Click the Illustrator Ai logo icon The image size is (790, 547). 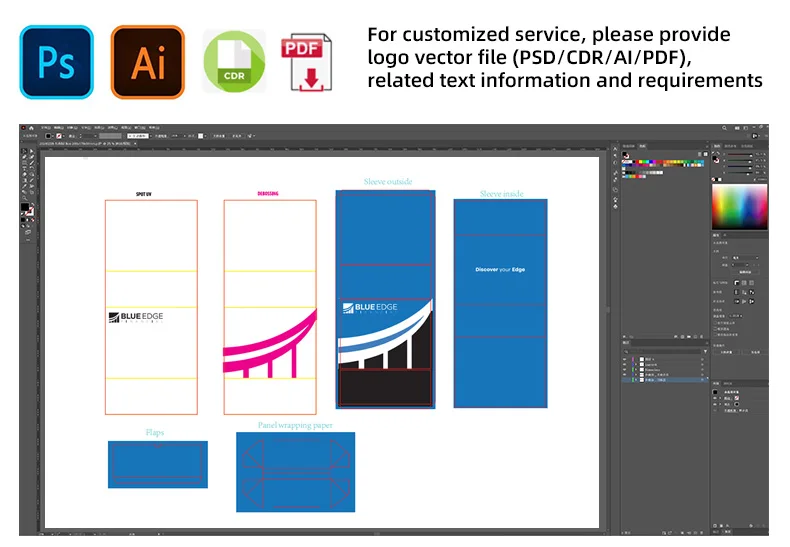click(148, 62)
